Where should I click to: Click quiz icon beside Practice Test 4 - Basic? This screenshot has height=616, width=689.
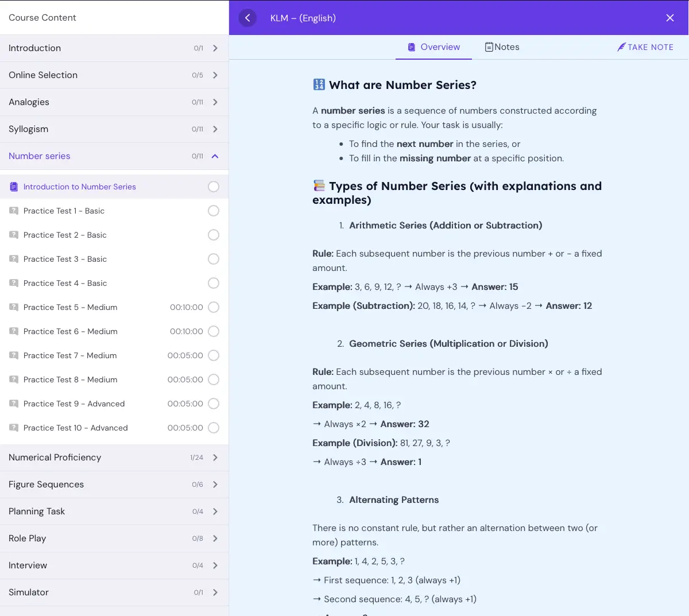click(14, 283)
